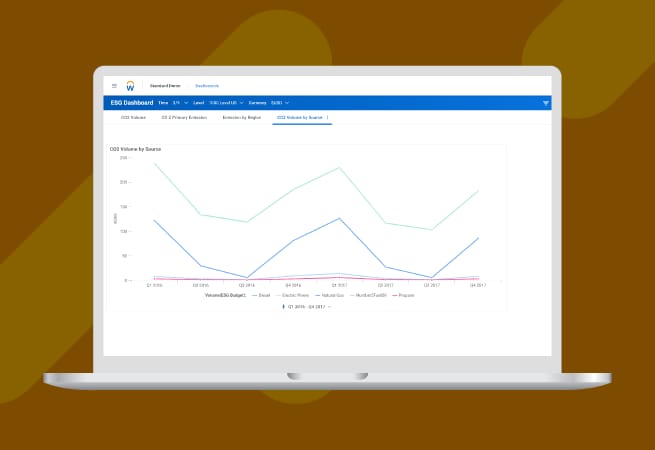This screenshot has width=655, height=450.
Task: Open the filter icon in blue header
Action: coord(545,103)
